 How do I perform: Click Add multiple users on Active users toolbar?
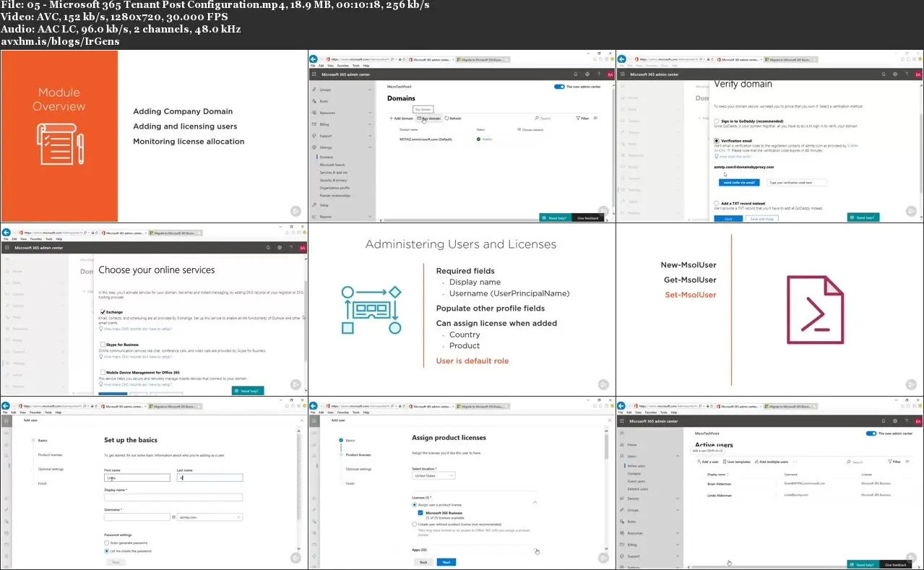click(x=771, y=462)
